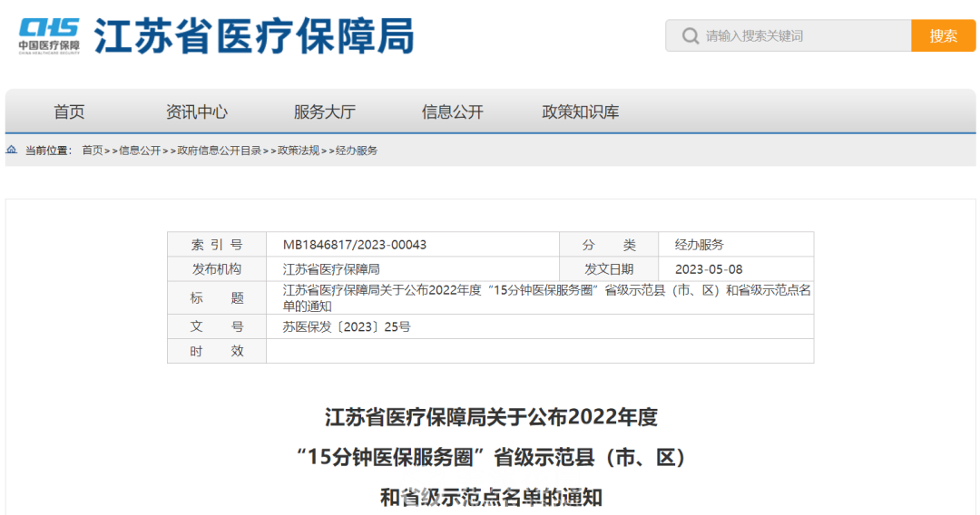Click the 文号 label cell
Viewport: 980px width, 515px height.
(217, 326)
